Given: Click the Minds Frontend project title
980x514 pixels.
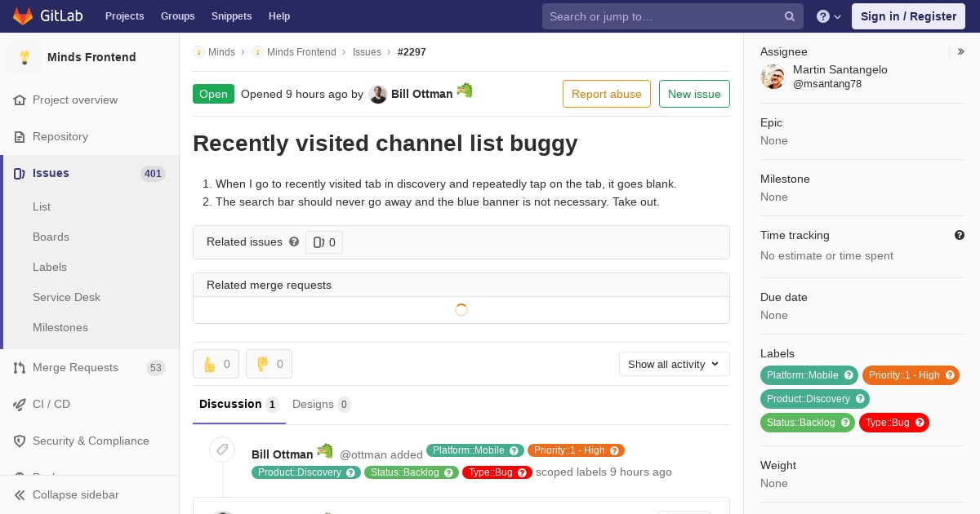Looking at the screenshot, I should [91, 57].
